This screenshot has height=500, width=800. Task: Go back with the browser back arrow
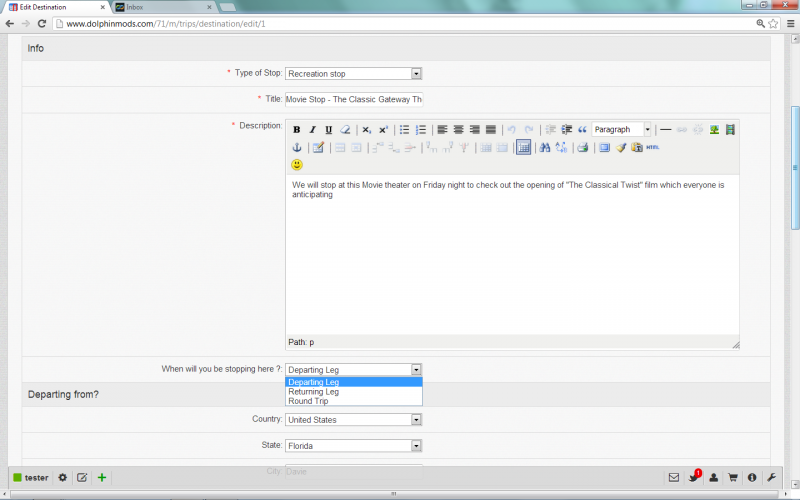10,23
